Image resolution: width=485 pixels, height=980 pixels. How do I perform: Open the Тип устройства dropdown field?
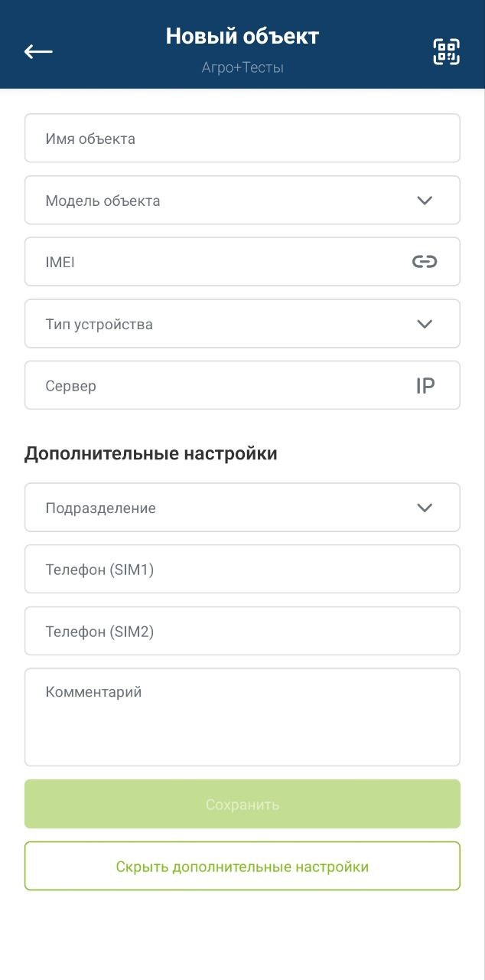point(242,324)
